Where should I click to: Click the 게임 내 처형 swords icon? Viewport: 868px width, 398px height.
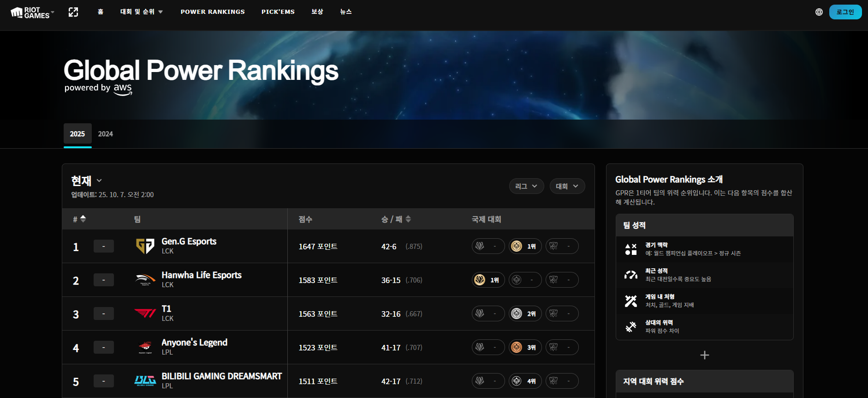(x=630, y=301)
